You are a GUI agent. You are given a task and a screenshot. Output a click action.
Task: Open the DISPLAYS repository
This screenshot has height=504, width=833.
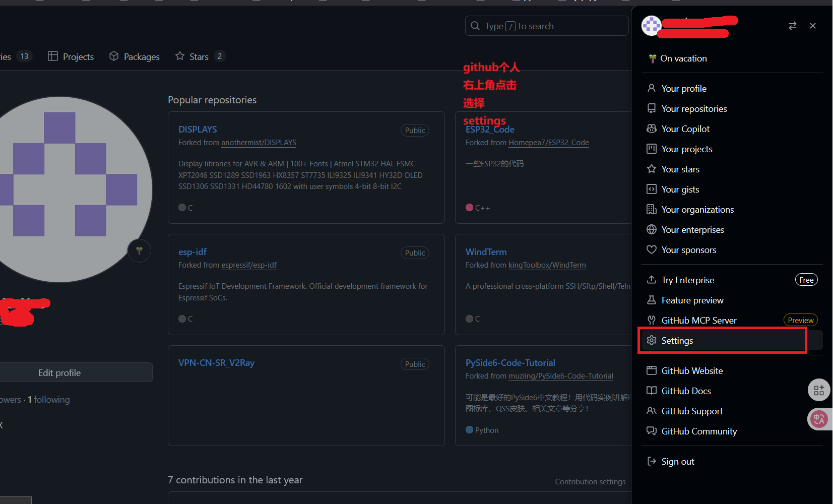[x=198, y=130]
